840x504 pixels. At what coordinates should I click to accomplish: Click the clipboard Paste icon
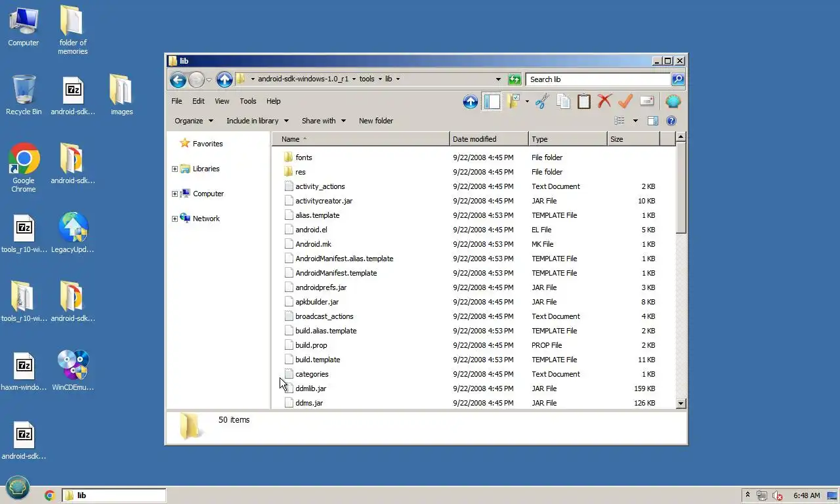coord(584,102)
